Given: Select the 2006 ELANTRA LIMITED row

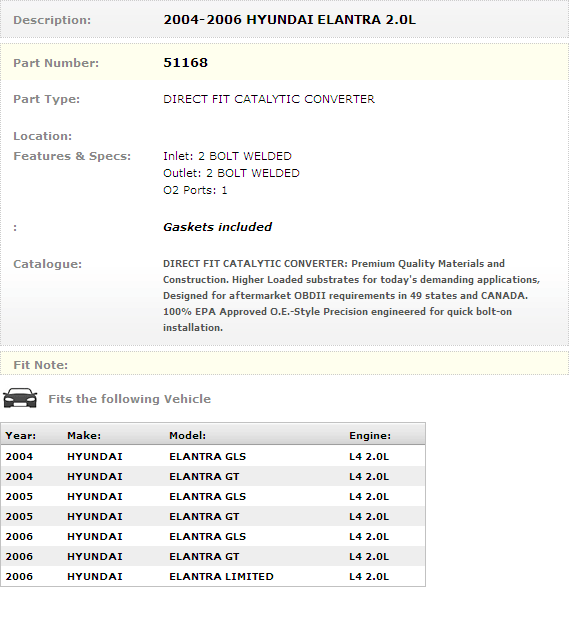Looking at the screenshot, I should (213, 576).
